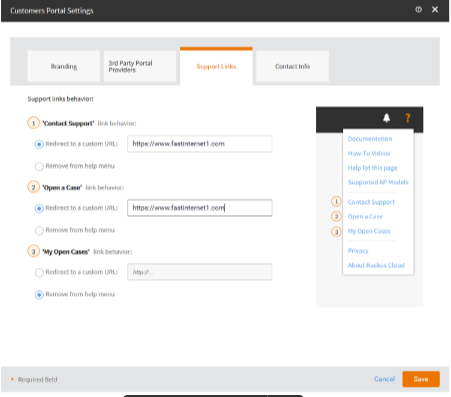Click the How-To Videos link in the preview
This screenshot has width=451, height=397.
[369, 153]
